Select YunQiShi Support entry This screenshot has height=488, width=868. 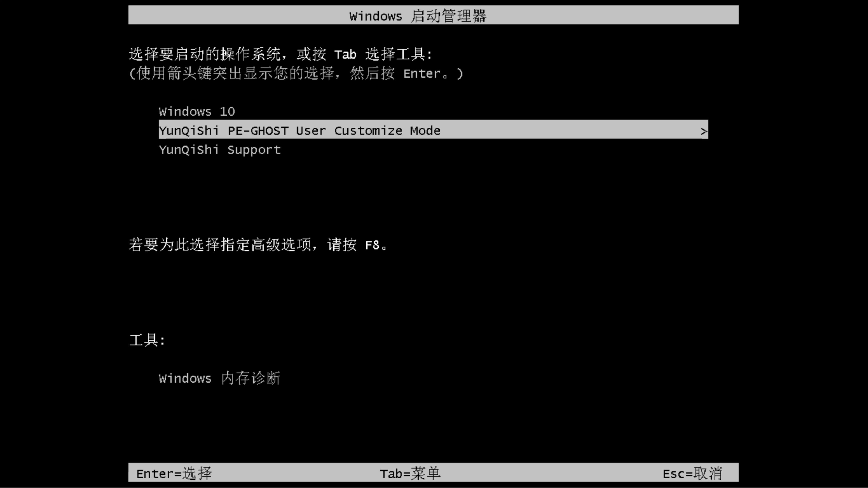point(219,150)
